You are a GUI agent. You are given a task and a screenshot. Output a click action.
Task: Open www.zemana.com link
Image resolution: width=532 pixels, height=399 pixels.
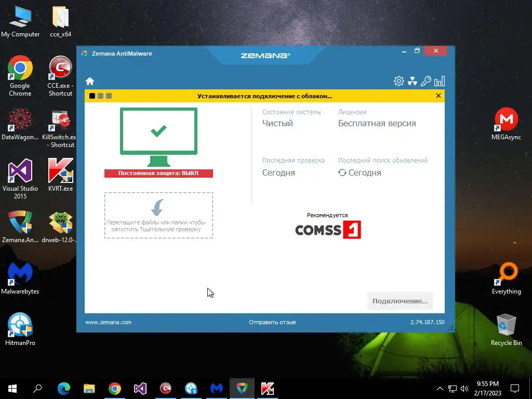pos(108,322)
